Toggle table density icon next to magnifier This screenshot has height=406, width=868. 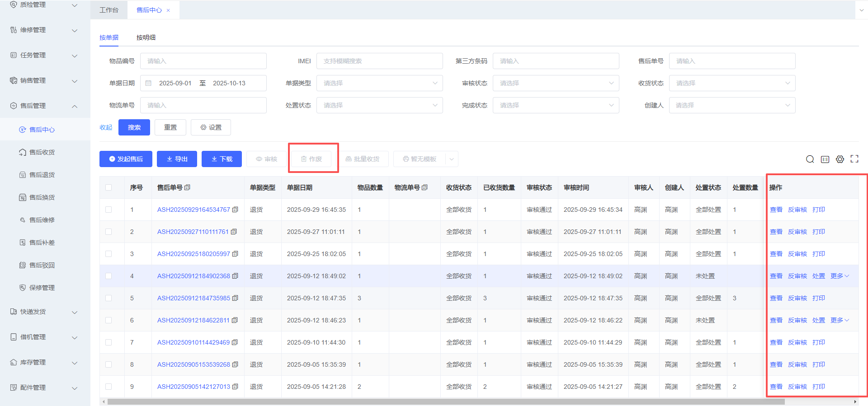(825, 159)
